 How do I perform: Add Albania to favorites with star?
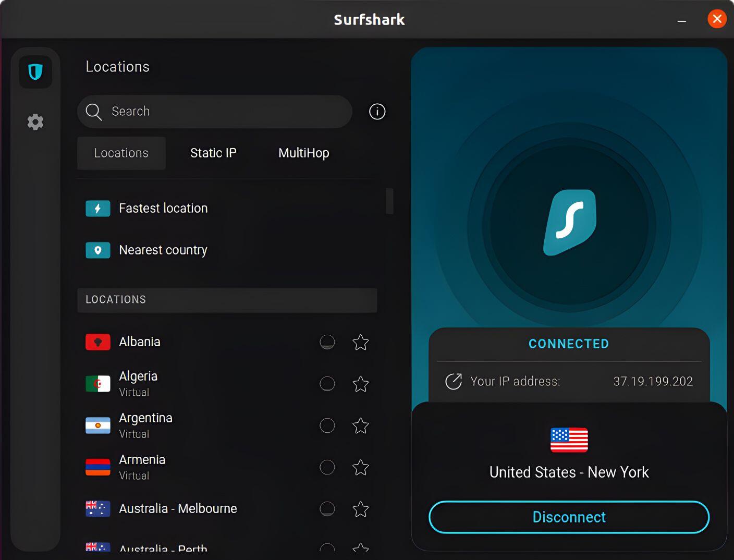point(360,343)
